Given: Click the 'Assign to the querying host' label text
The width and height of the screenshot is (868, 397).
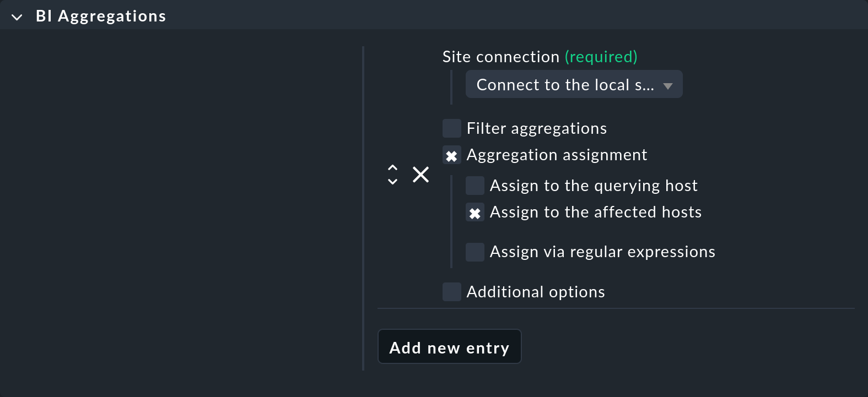Looking at the screenshot, I should (594, 186).
